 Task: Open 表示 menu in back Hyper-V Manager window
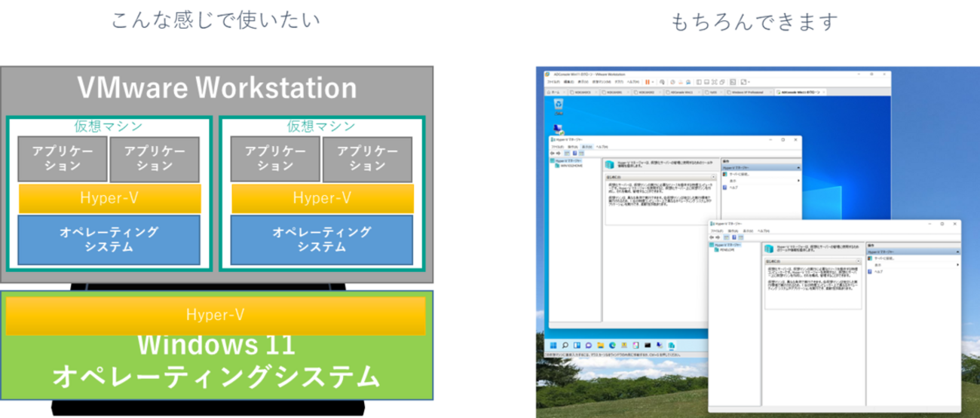587,147
